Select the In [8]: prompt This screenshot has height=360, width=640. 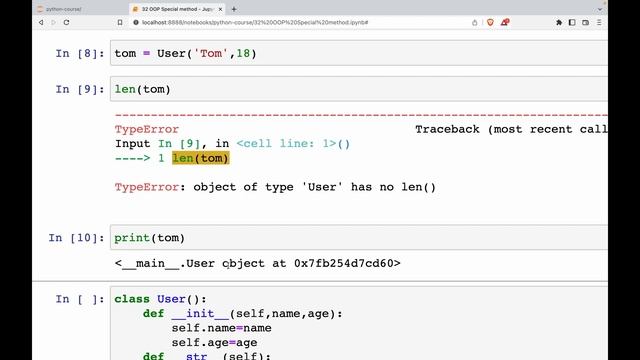[x=80, y=53]
